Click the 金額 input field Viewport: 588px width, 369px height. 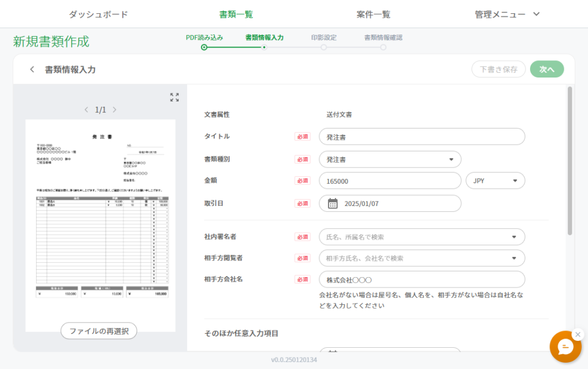pyautogui.click(x=390, y=181)
